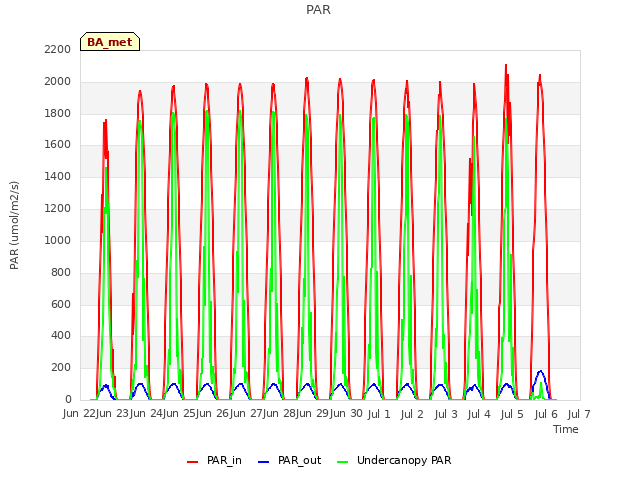The width and height of the screenshot is (640, 480).
Task: Click the red PAR_in legend swatch
Action: click(192, 461)
